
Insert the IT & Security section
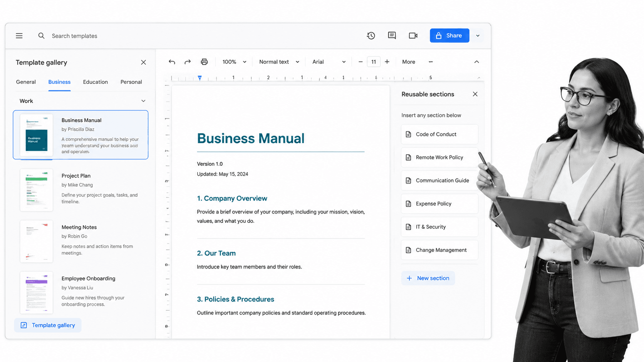tap(439, 227)
